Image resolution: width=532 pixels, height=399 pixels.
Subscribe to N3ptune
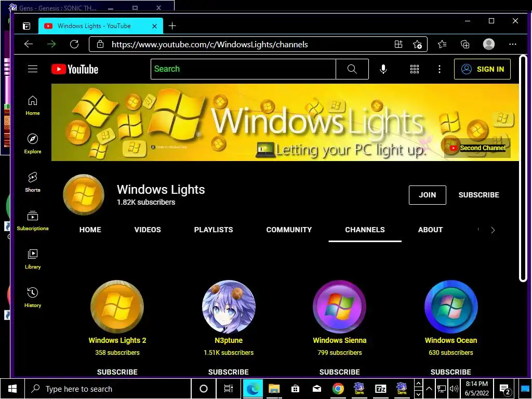tap(229, 372)
